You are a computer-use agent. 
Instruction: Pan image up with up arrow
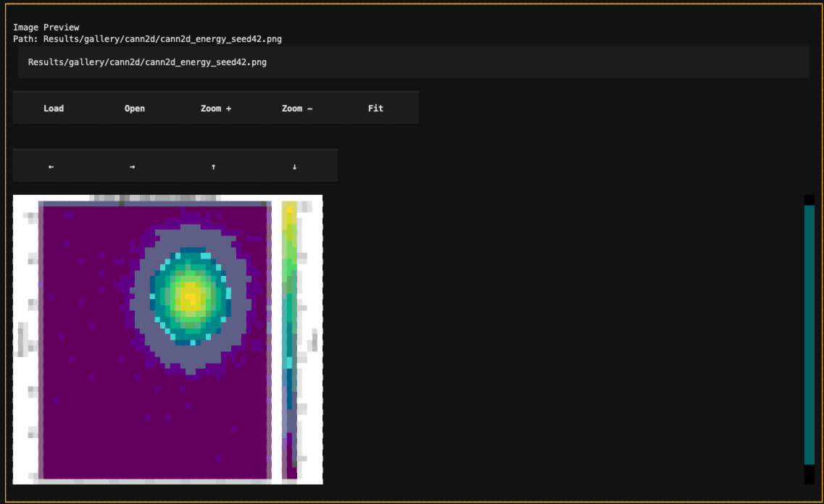pyautogui.click(x=213, y=167)
